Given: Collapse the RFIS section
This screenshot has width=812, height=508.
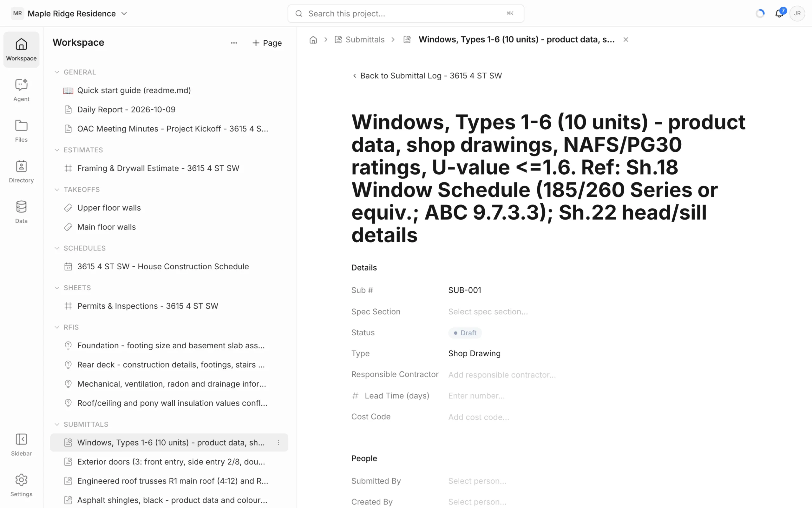Looking at the screenshot, I should coord(57,328).
